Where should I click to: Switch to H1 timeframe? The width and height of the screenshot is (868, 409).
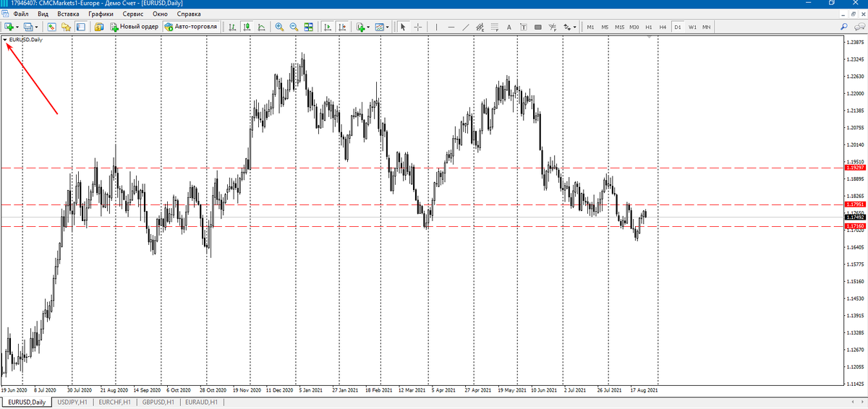pyautogui.click(x=649, y=27)
